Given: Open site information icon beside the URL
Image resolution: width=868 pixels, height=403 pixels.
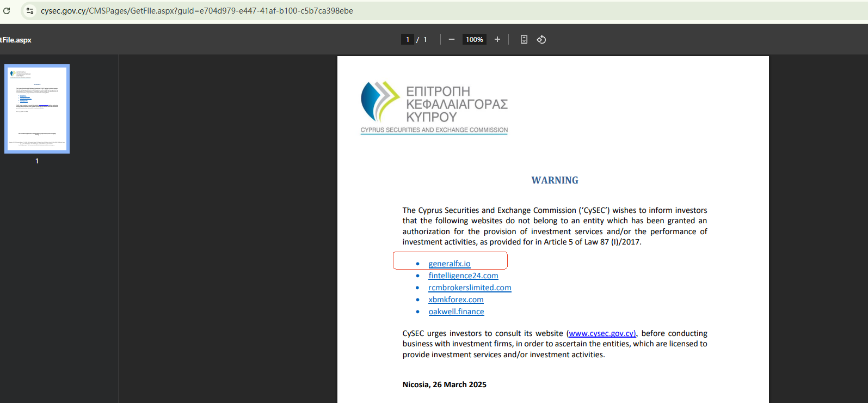Looking at the screenshot, I should [x=30, y=11].
